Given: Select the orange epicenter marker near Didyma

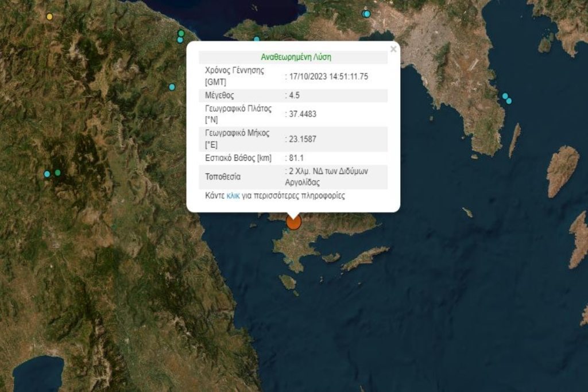Looking at the screenshot, I should pyautogui.click(x=293, y=222).
